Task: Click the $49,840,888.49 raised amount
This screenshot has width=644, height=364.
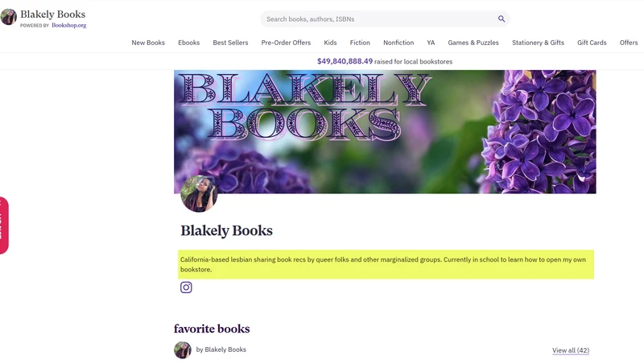Action: pyautogui.click(x=345, y=61)
